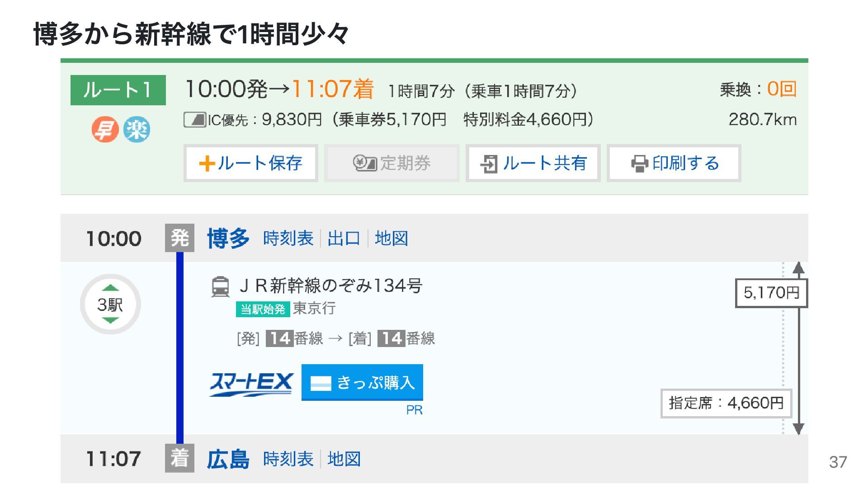The width and height of the screenshot is (868, 488).
Task: Buy a ticket with きっぷ購入
Action: coord(362,382)
